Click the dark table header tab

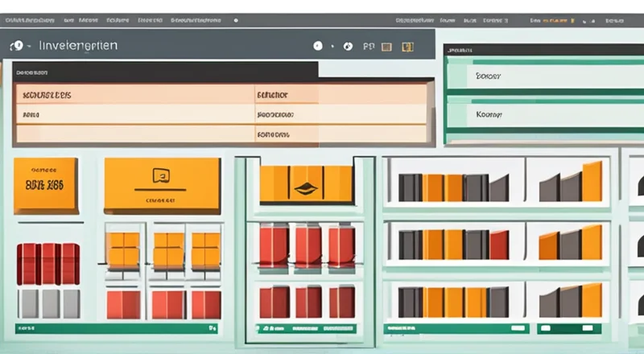click(x=161, y=72)
